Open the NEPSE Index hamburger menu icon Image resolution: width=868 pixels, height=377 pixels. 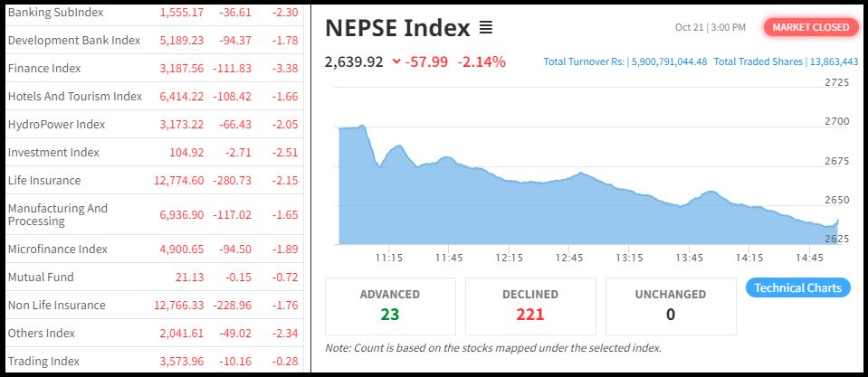486,28
